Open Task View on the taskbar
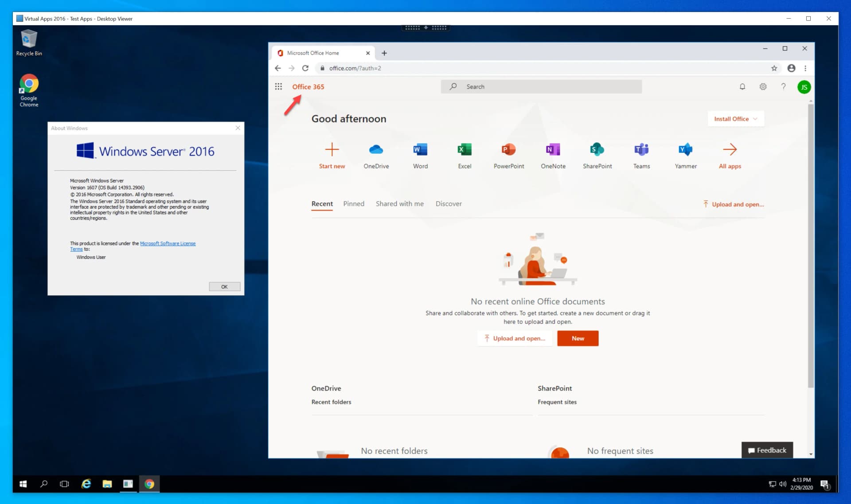 click(x=64, y=484)
